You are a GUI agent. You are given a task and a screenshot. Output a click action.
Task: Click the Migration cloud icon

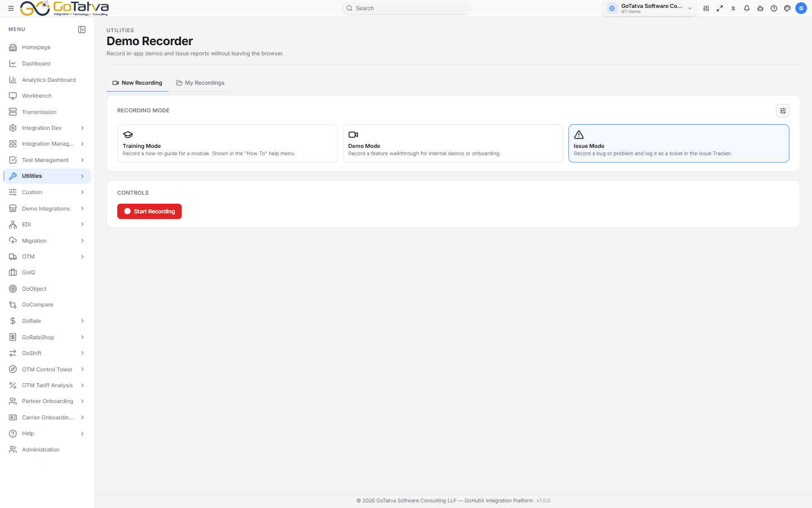pyautogui.click(x=13, y=241)
